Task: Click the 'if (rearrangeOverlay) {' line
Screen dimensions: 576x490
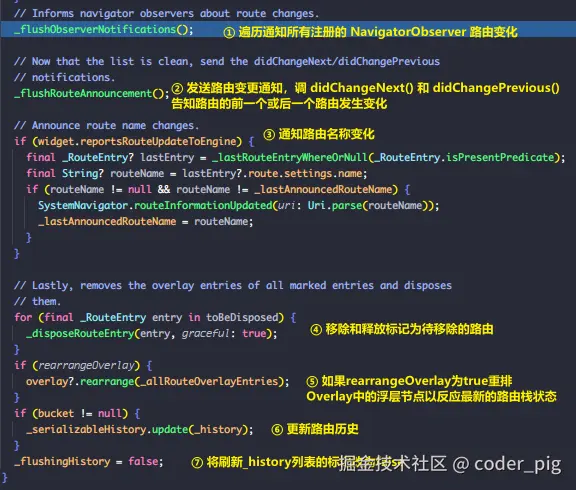Action: coord(83,365)
